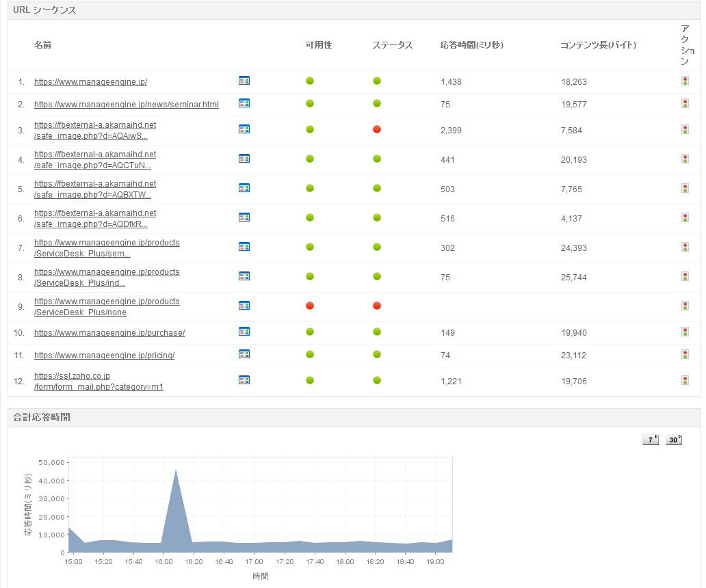Open ssl.zoho.co.jp form_mail link
The height and width of the screenshot is (588, 706).
99,382
